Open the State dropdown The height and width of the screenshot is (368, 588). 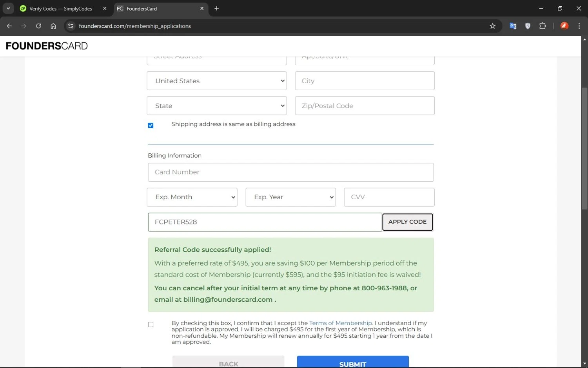coord(217,106)
